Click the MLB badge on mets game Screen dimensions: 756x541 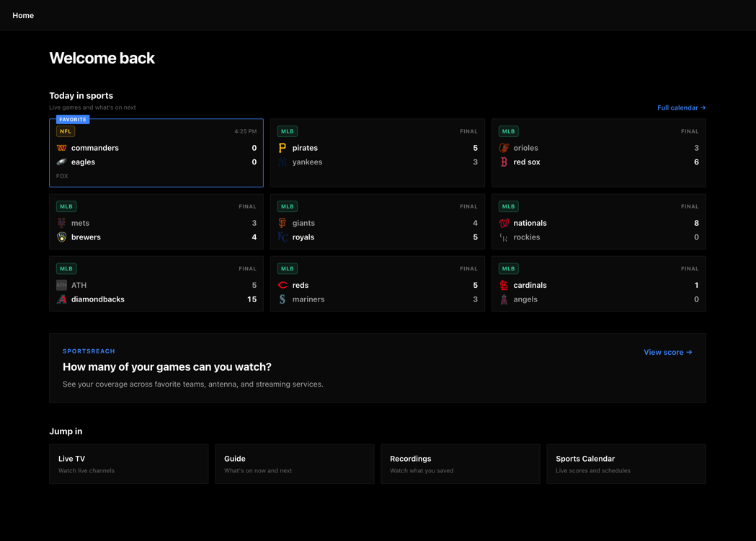click(66, 206)
